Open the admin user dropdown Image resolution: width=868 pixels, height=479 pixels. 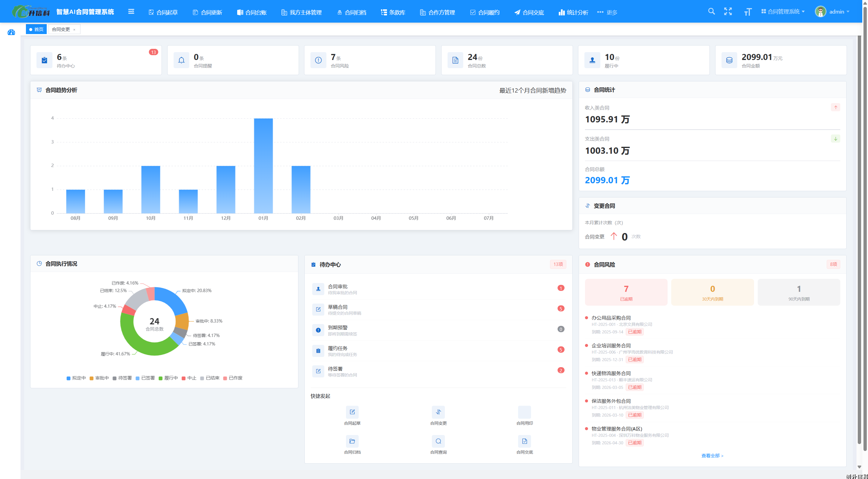(832, 12)
